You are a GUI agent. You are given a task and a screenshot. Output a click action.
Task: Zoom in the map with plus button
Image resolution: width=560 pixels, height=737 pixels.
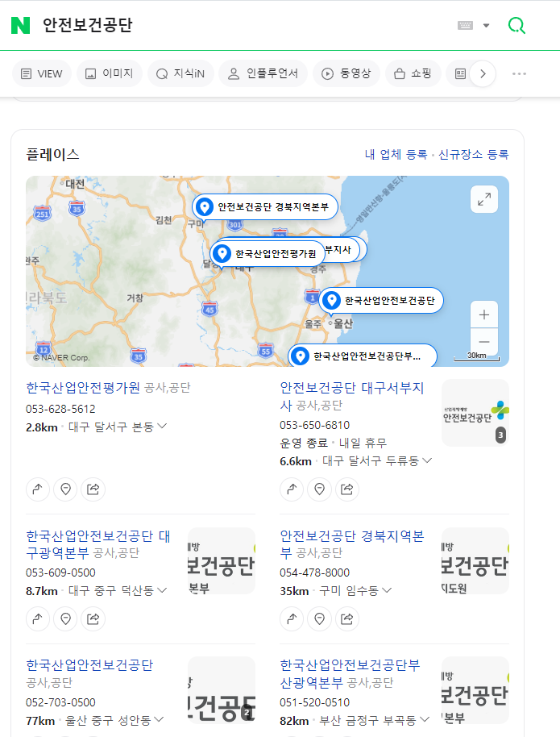click(x=484, y=314)
